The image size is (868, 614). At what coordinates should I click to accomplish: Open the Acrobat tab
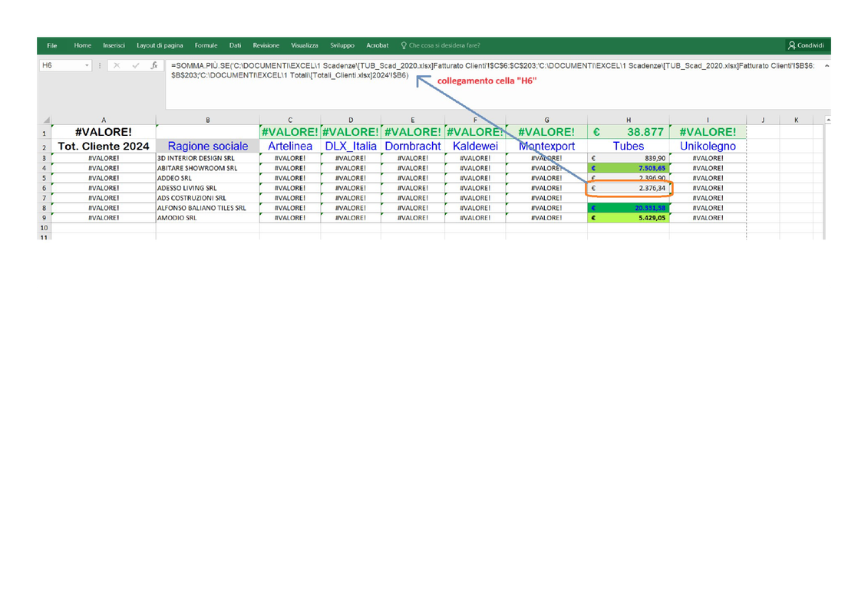(x=377, y=45)
